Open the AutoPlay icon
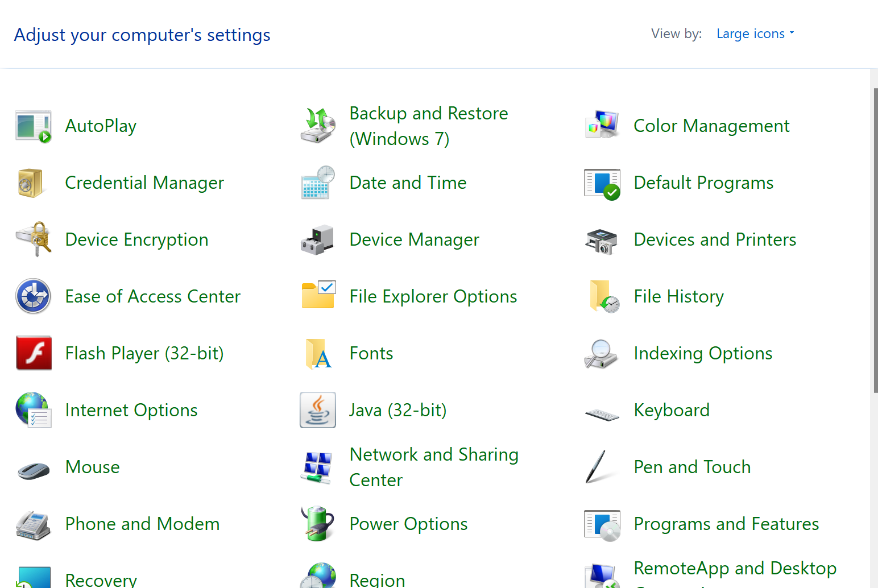 [x=34, y=126]
